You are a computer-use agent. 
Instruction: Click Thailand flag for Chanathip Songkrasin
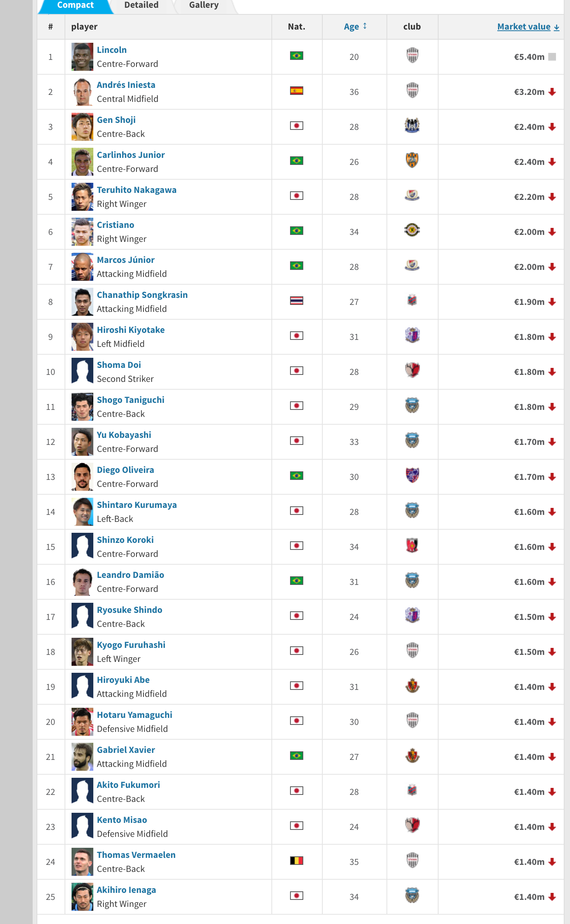pyautogui.click(x=297, y=301)
